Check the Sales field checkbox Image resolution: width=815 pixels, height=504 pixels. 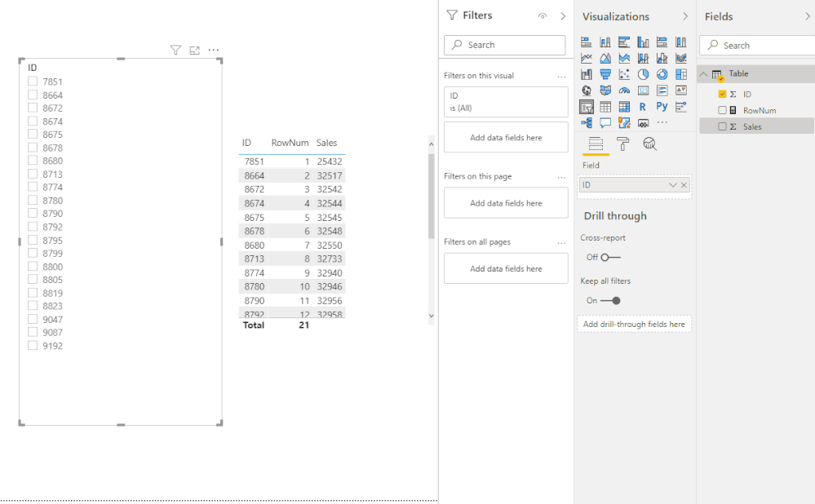[x=722, y=126]
